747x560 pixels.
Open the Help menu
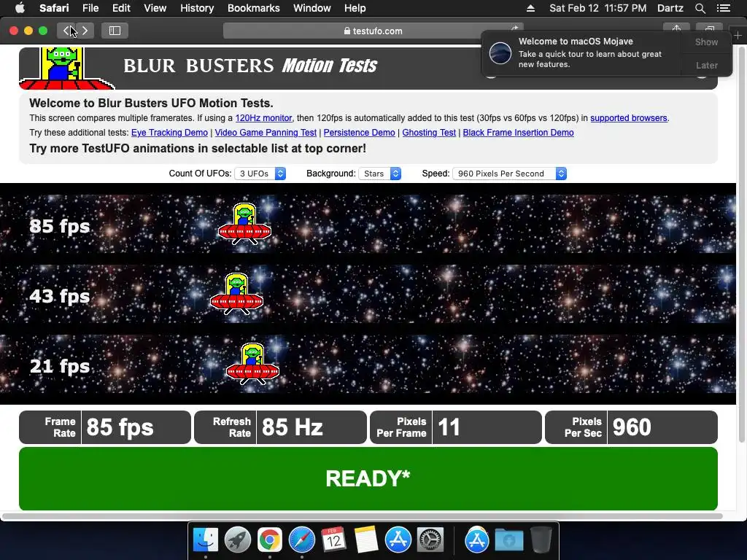(355, 8)
